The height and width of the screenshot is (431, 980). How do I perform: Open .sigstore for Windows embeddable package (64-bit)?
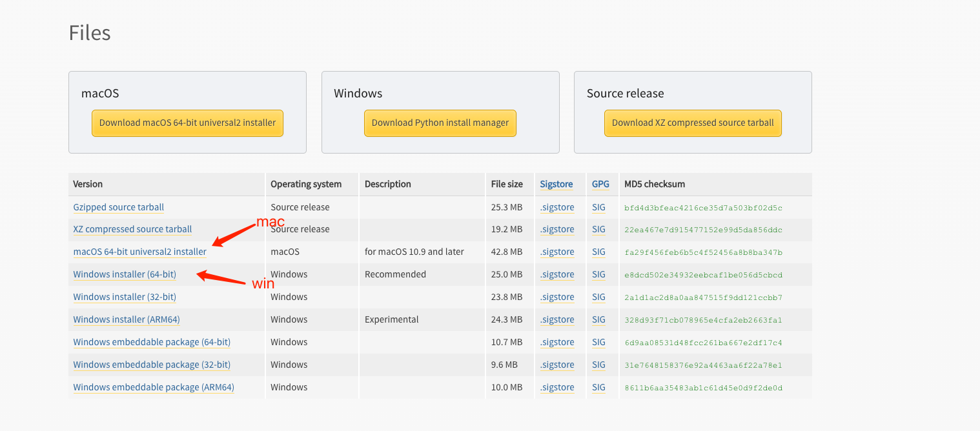pos(557,342)
